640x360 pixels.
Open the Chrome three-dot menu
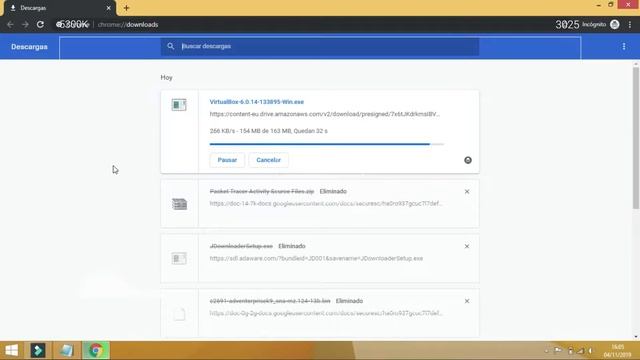tap(630, 24)
